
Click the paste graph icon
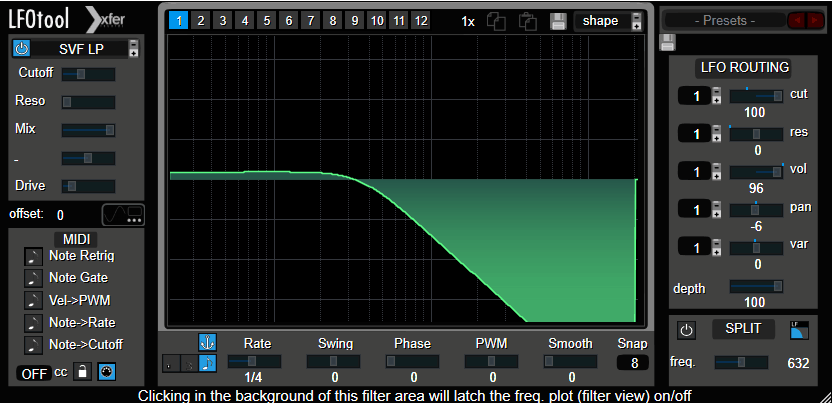[527, 22]
